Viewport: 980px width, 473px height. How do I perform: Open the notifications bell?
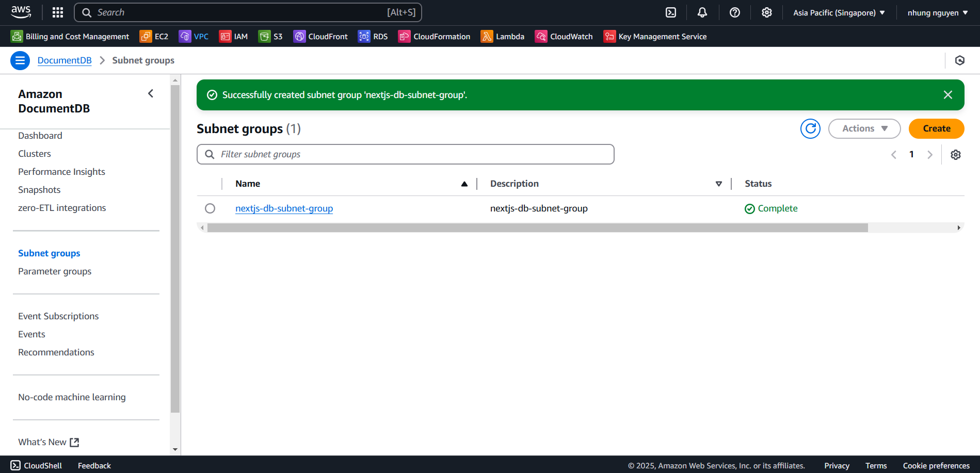point(702,12)
